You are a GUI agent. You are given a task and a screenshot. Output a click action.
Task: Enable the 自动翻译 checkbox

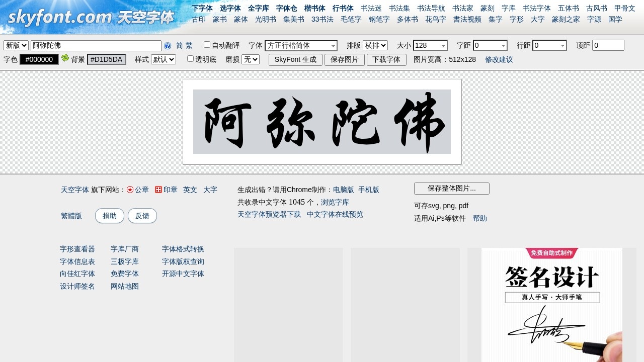click(x=206, y=44)
